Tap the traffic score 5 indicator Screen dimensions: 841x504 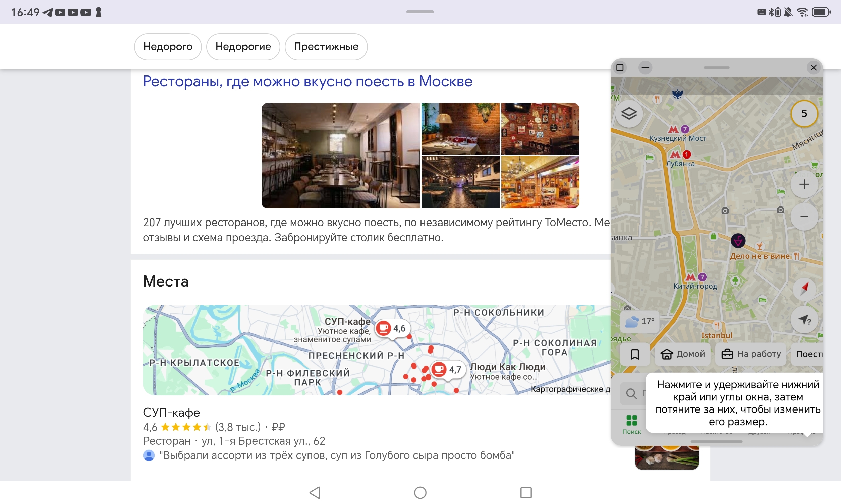(x=804, y=114)
